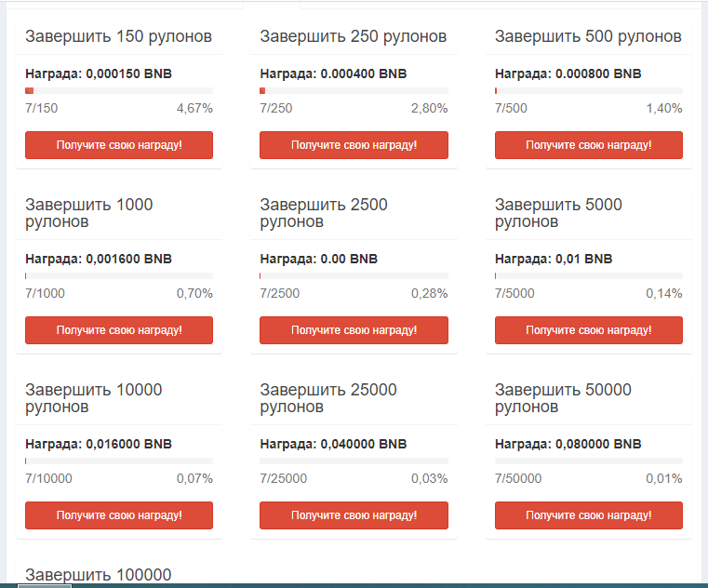Click the progress bar above 7/1000

tap(119, 275)
